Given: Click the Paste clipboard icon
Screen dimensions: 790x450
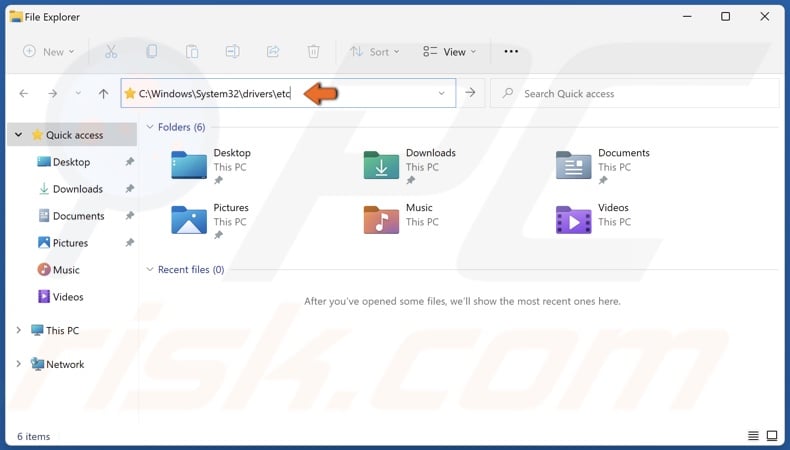Looking at the screenshot, I should [192, 51].
